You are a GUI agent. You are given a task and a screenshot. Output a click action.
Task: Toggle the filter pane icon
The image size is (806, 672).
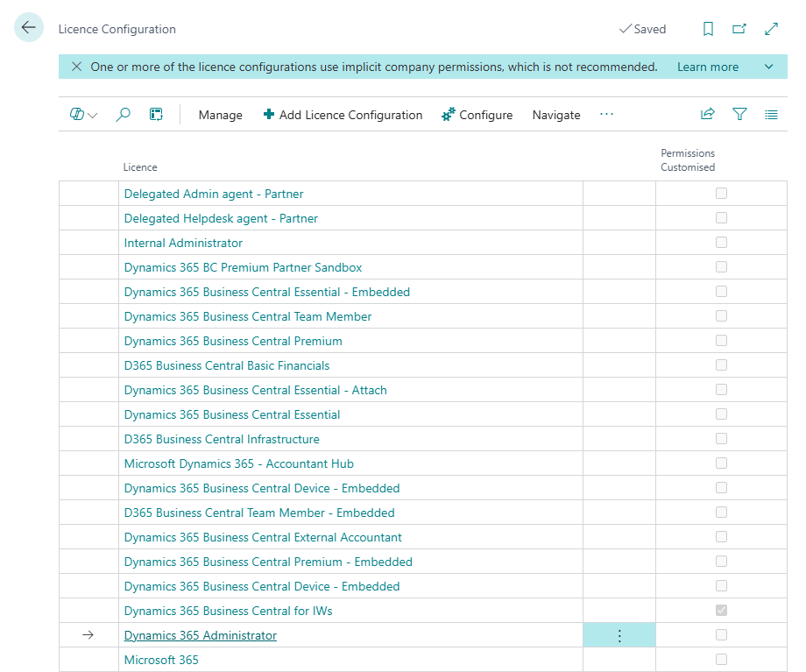tap(739, 114)
